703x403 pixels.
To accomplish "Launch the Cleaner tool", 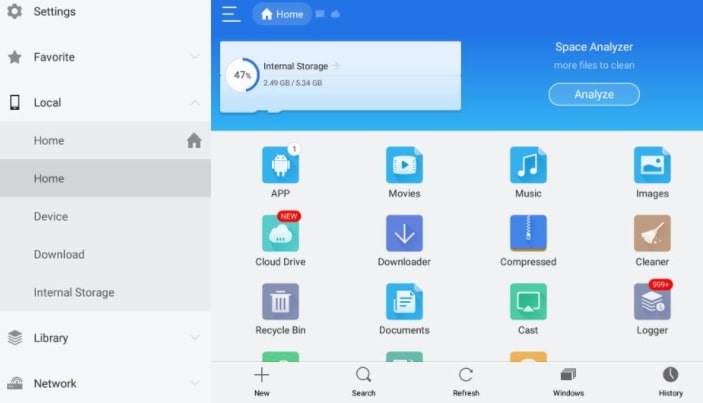I will 652,233.
